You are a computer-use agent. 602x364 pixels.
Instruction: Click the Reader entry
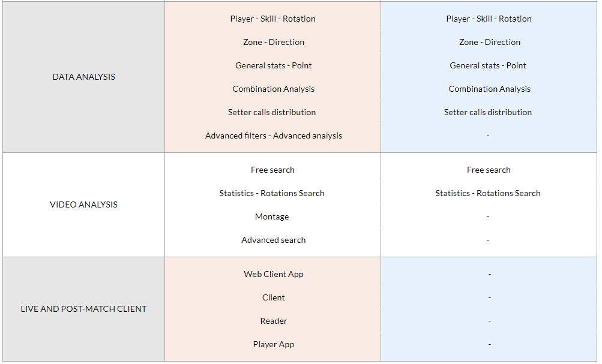pyautogui.click(x=273, y=321)
